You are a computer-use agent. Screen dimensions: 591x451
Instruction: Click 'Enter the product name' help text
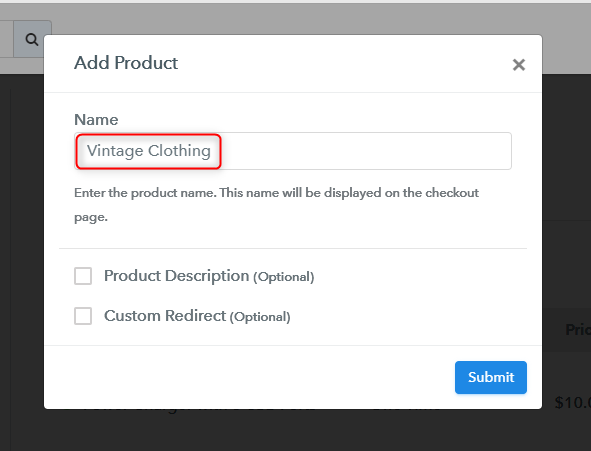pyautogui.click(x=276, y=205)
